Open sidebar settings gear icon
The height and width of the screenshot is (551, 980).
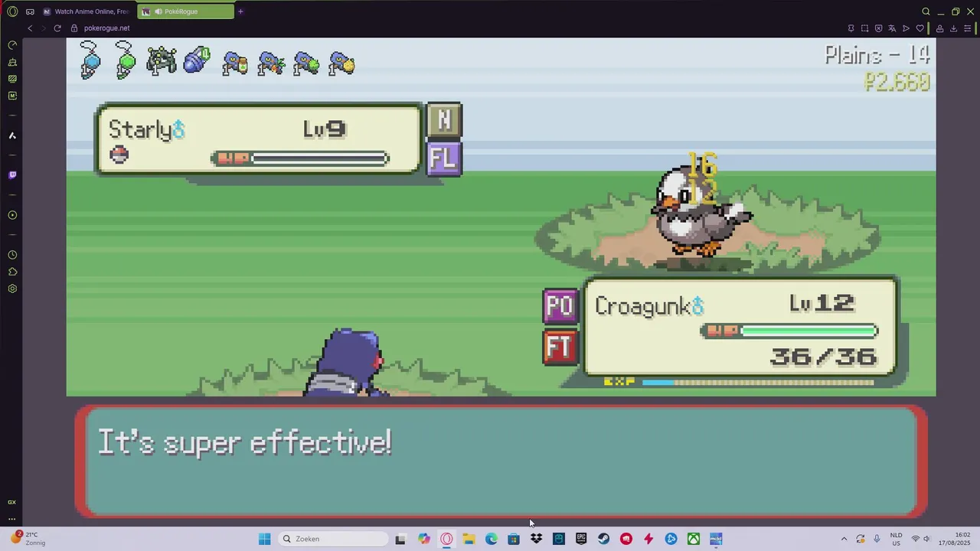point(12,289)
